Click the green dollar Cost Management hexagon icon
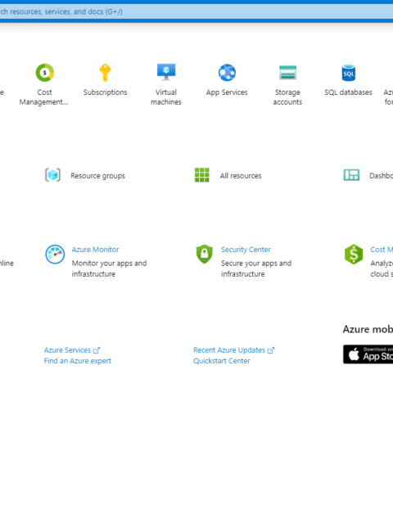Viewport: 393px width, 532px height. 354,254
